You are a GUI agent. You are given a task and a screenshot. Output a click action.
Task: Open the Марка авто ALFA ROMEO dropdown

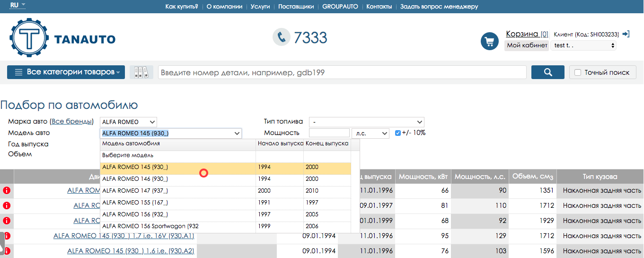pyautogui.click(x=128, y=122)
